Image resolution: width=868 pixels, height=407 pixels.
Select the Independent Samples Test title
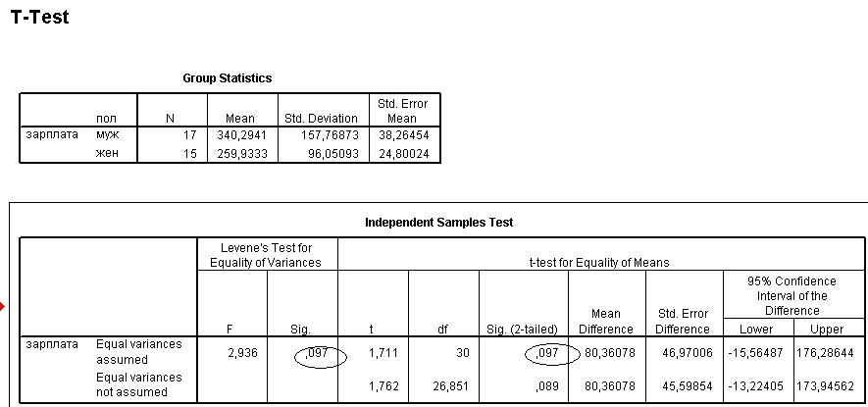pyautogui.click(x=438, y=223)
